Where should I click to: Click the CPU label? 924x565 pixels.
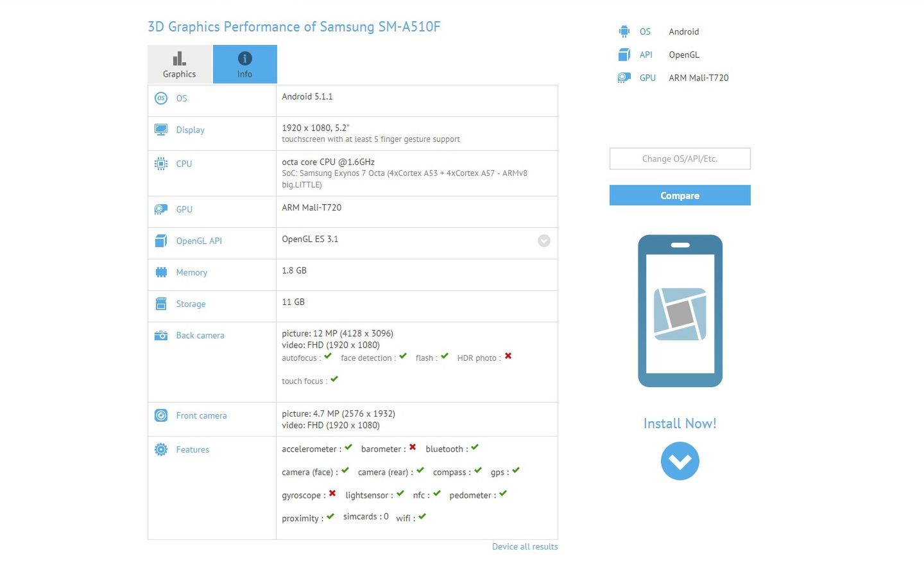coord(184,164)
